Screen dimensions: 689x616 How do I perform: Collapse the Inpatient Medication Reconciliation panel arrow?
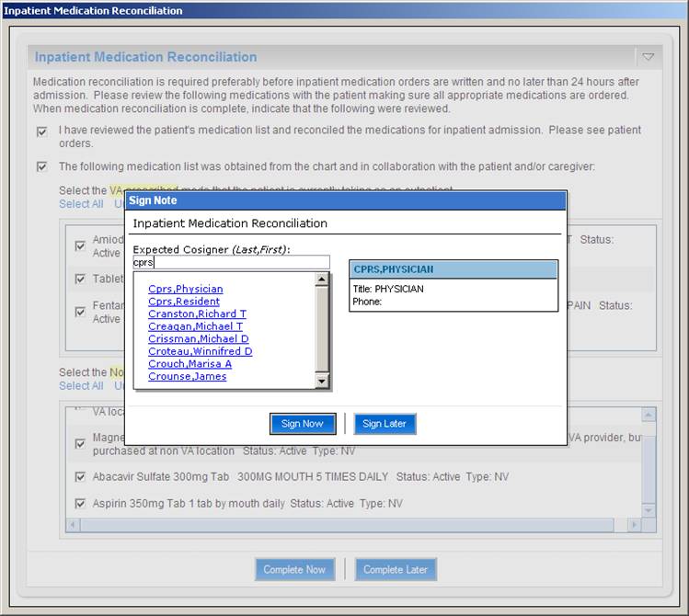[x=648, y=57]
